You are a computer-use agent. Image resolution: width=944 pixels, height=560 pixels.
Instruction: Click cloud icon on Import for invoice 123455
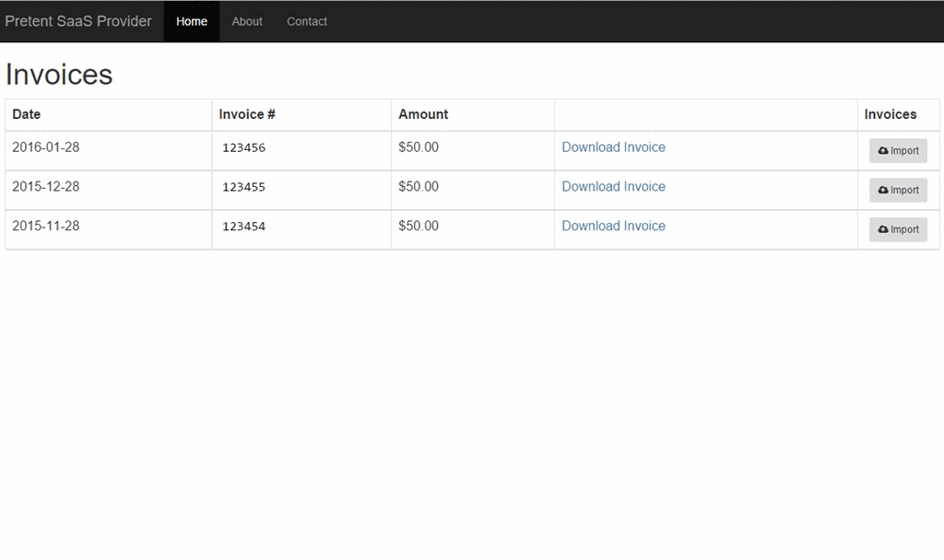coord(883,191)
